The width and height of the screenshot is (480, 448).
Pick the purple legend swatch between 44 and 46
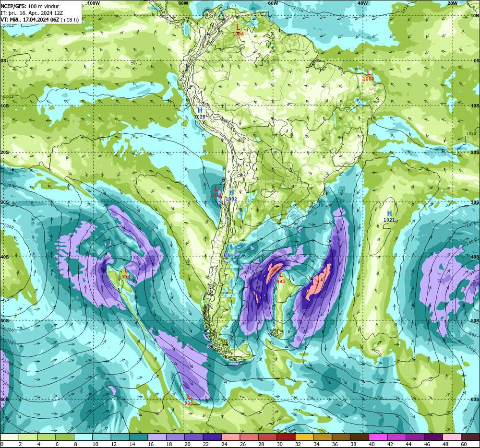pyautogui.click(x=415, y=437)
